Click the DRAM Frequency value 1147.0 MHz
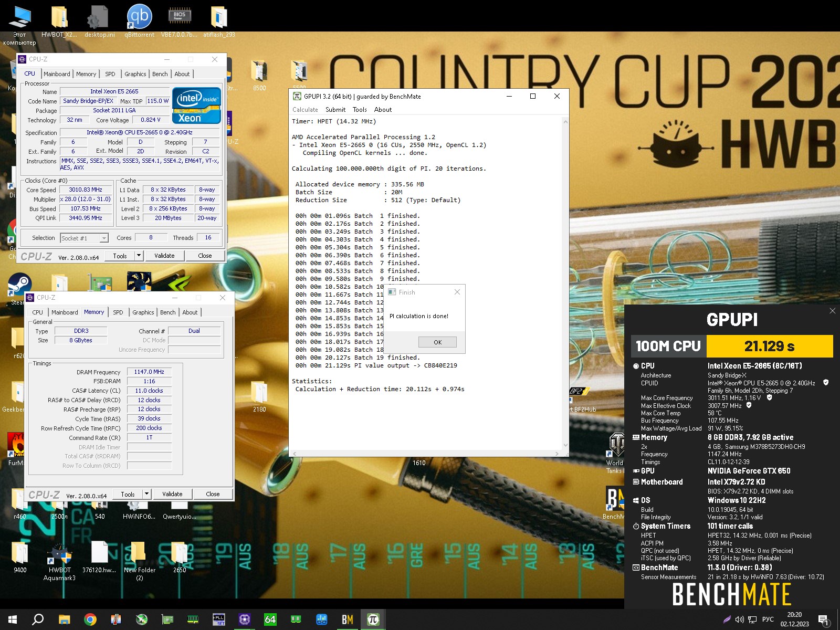This screenshot has height=630, width=840. coord(149,372)
